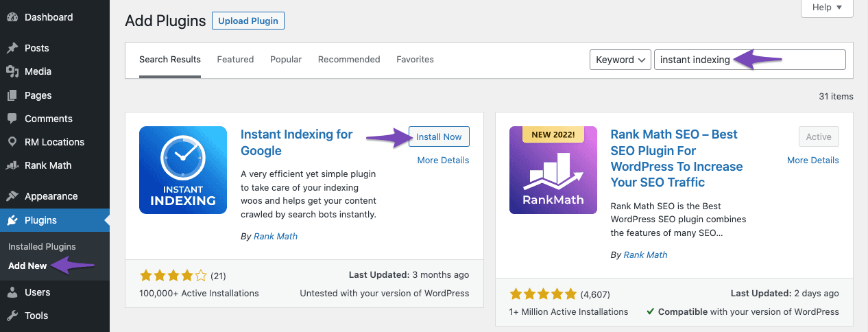Switch to the Popular plugins tab
Image resolution: width=868 pixels, height=332 pixels.
coord(286,60)
